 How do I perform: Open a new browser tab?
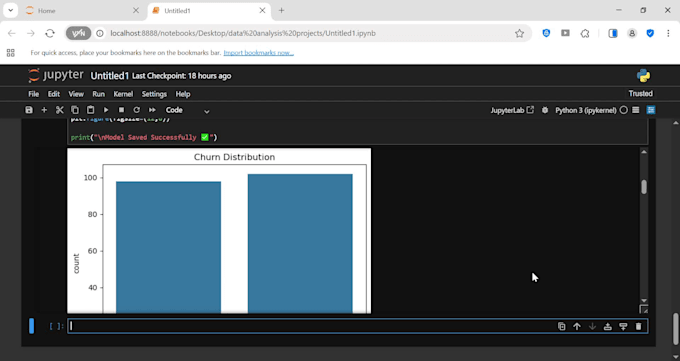[281, 10]
